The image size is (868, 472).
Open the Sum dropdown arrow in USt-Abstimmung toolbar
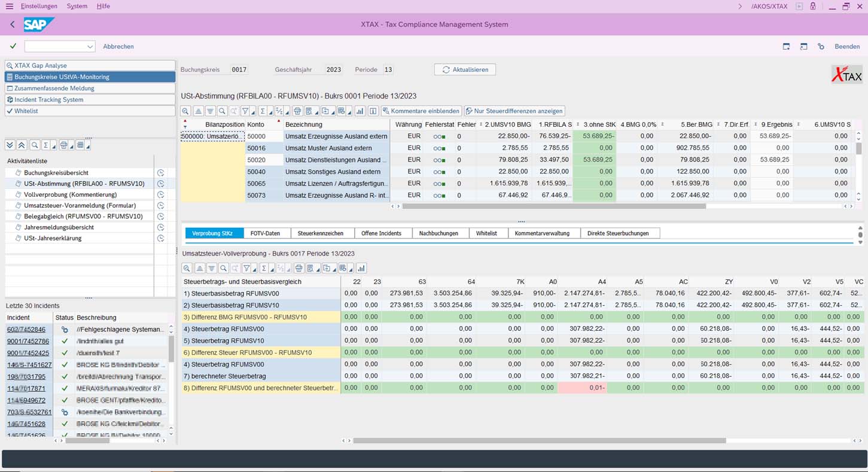pos(269,112)
